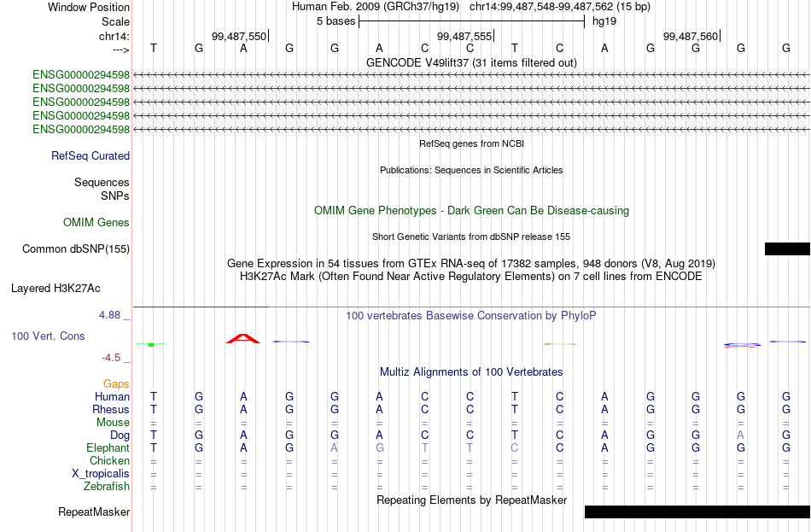Click the red PhyloP conservation peak
The width and height of the screenshot is (811, 532).
coord(243,338)
